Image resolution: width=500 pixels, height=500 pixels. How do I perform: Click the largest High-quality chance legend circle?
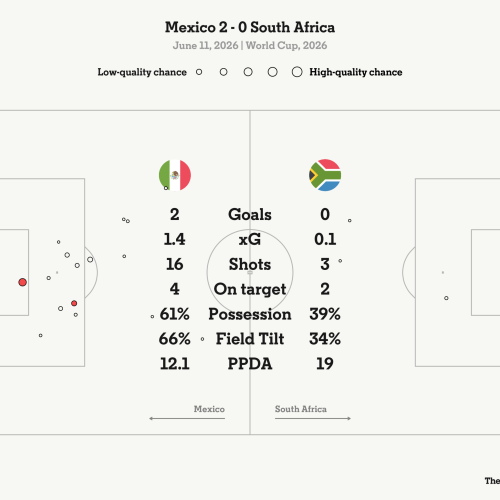297,72
